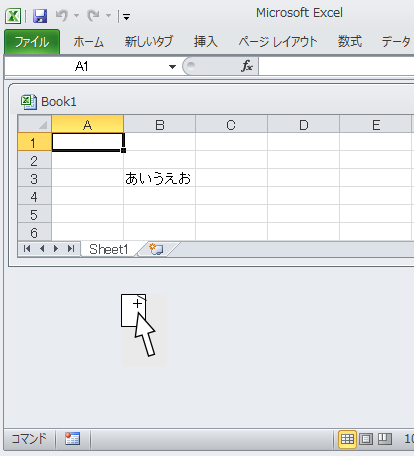The width and height of the screenshot is (415, 456).
Task: Click the Excel application icon in title bar
Action: (x=13, y=16)
